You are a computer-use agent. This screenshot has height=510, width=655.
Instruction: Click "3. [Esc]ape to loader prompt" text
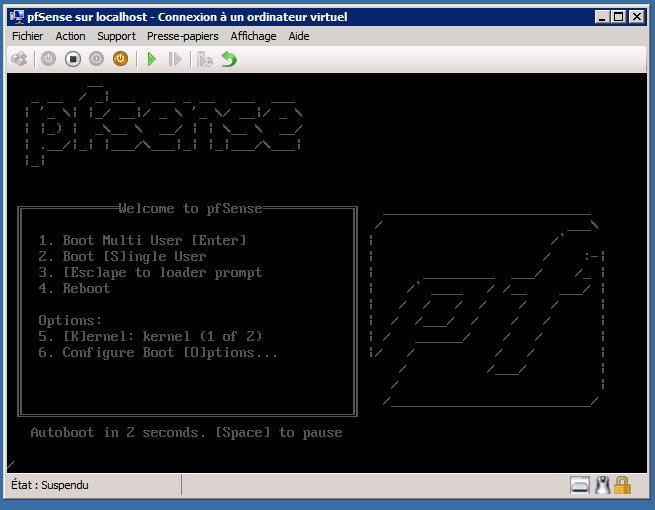tap(150, 273)
